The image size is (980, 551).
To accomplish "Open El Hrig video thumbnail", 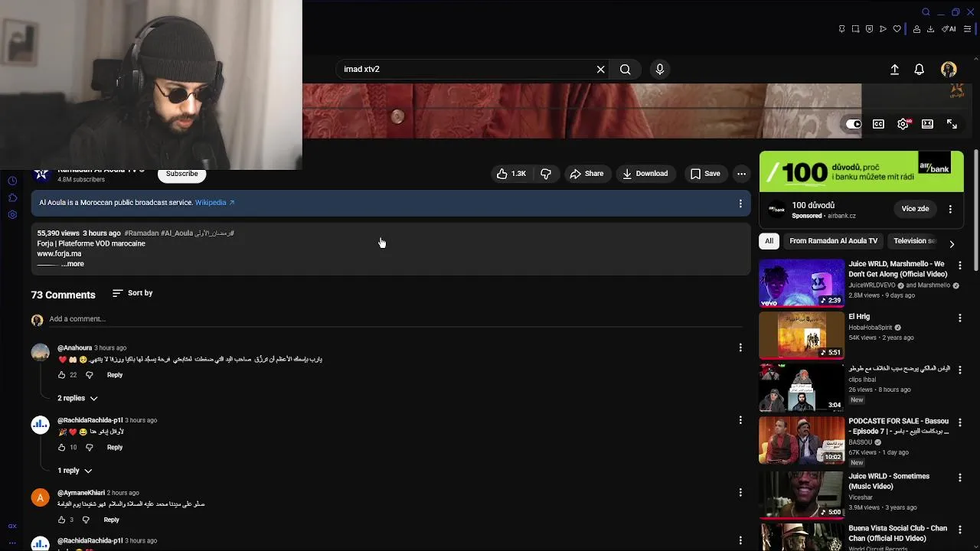I will 802,335.
